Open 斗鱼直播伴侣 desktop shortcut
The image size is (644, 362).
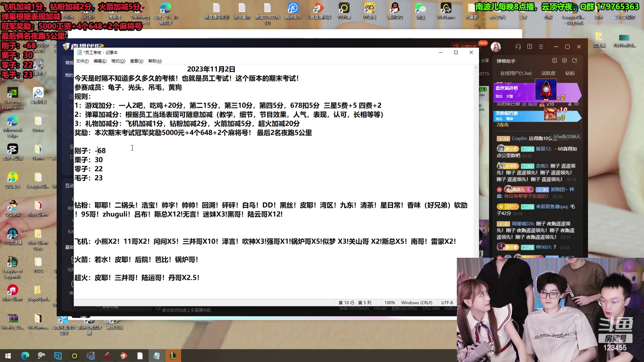[x=318, y=11]
